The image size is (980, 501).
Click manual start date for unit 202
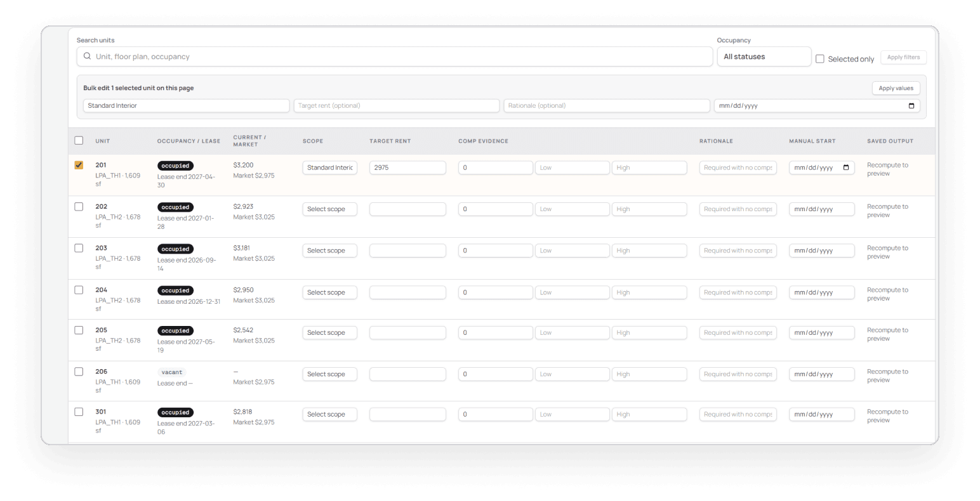tap(822, 209)
